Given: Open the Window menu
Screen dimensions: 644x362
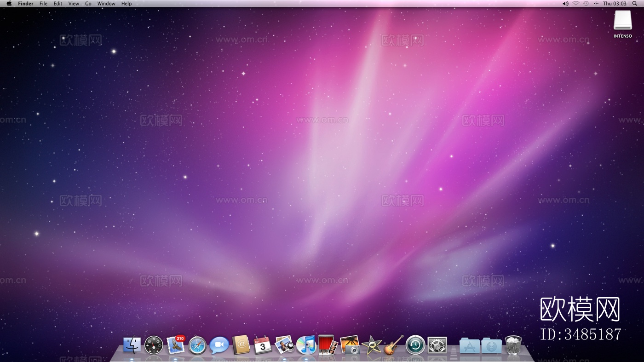Looking at the screenshot, I should coord(106,4).
